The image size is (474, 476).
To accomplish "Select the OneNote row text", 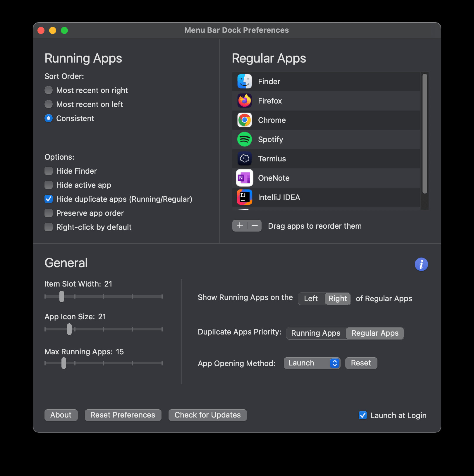I will point(274,178).
